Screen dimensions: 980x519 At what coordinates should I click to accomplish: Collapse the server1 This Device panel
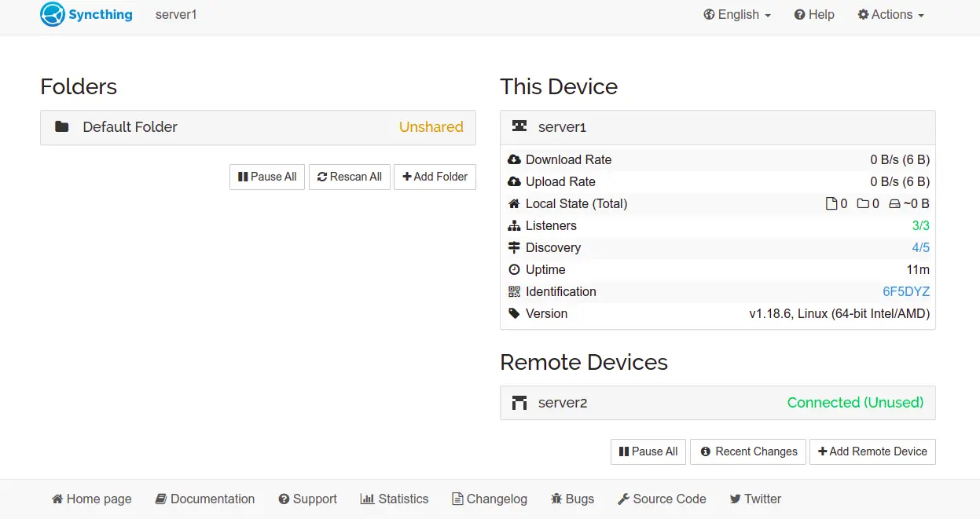[718, 126]
